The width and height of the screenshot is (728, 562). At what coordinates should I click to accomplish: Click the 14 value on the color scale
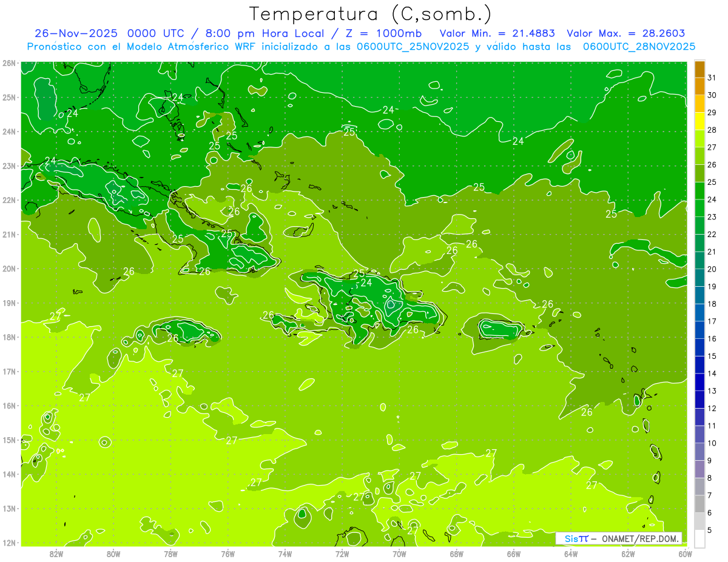pos(712,373)
